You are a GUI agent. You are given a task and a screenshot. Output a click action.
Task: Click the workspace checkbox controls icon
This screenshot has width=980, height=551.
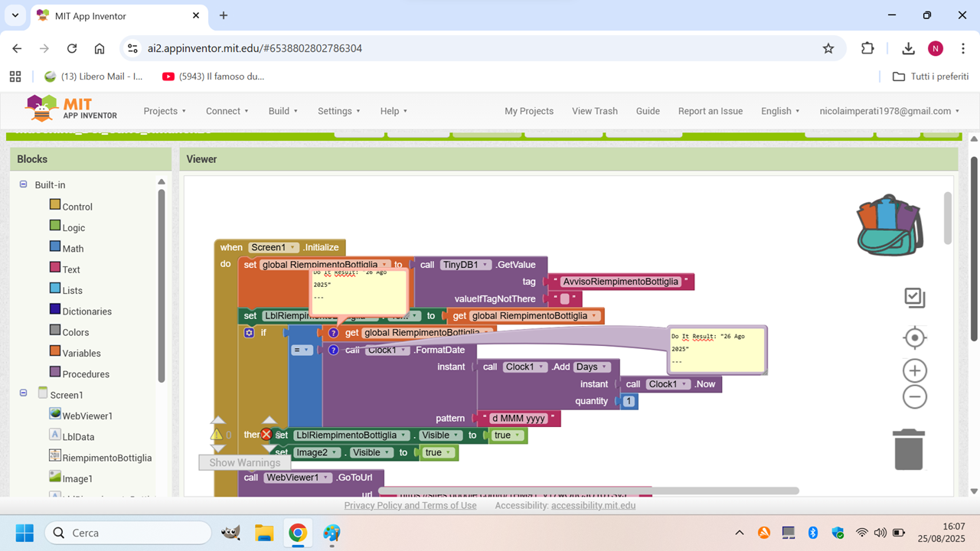pos(914,298)
